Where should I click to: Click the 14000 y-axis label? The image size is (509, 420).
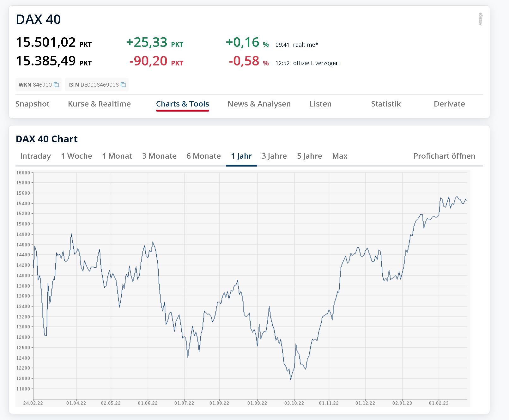coord(23,276)
